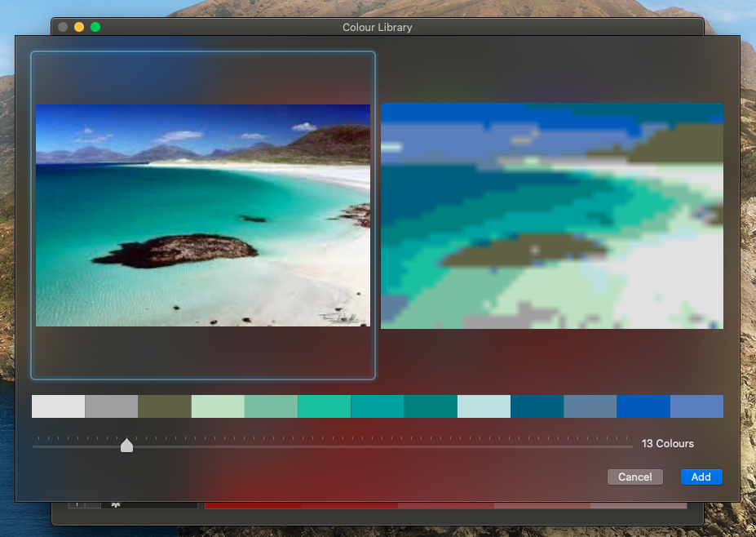This screenshot has height=537, width=756.
Task: Click the Cancel button
Action: [x=635, y=477]
